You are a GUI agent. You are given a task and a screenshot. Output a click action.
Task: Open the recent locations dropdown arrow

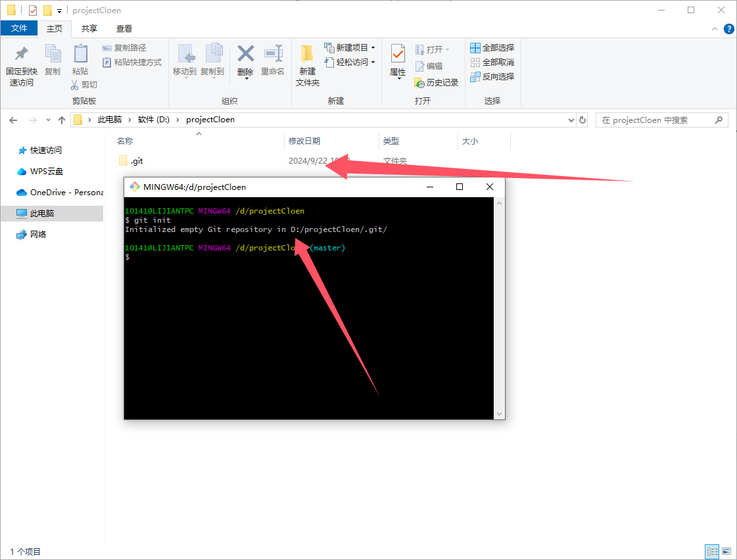(x=49, y=120)
